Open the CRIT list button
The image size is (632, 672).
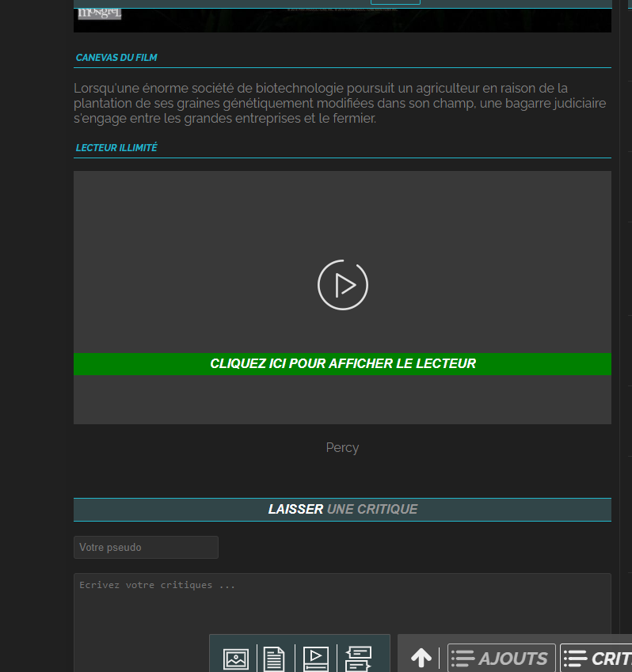596,658
